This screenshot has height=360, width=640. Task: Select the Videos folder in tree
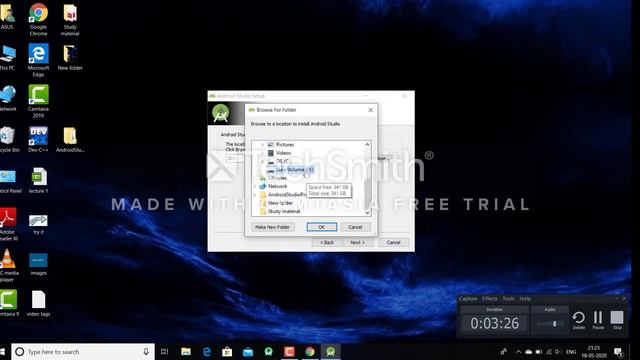pos(279,153)
